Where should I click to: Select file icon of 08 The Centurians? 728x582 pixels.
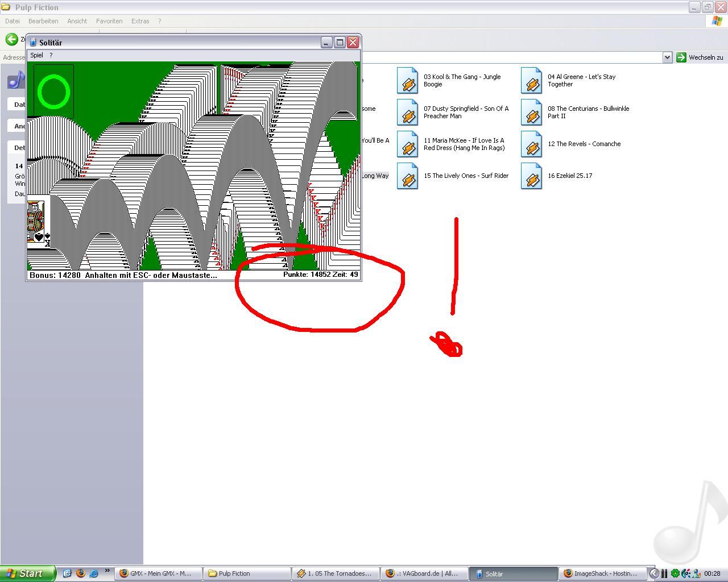pyautogui.click(x=531, y=113)
